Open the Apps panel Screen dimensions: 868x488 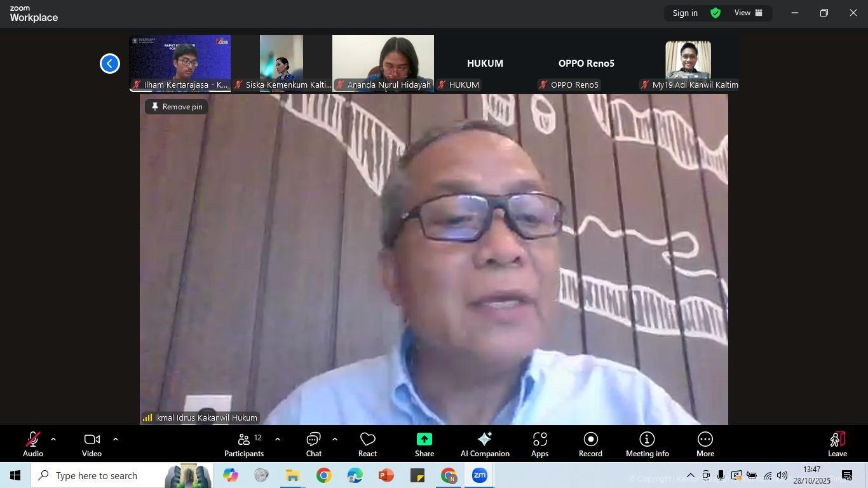click(539, 445)
